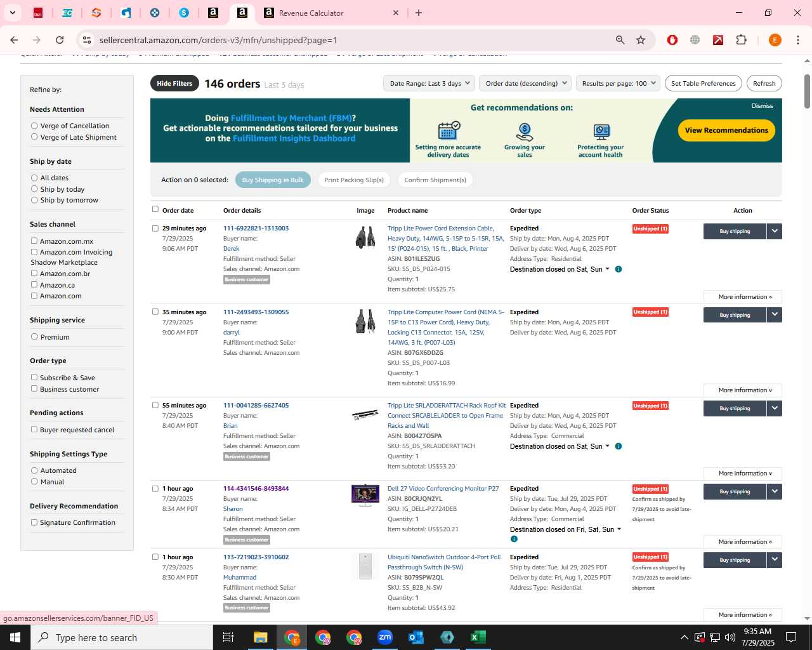
Task: Click the zoom magnifier icon in address bar
Action: 620,40
